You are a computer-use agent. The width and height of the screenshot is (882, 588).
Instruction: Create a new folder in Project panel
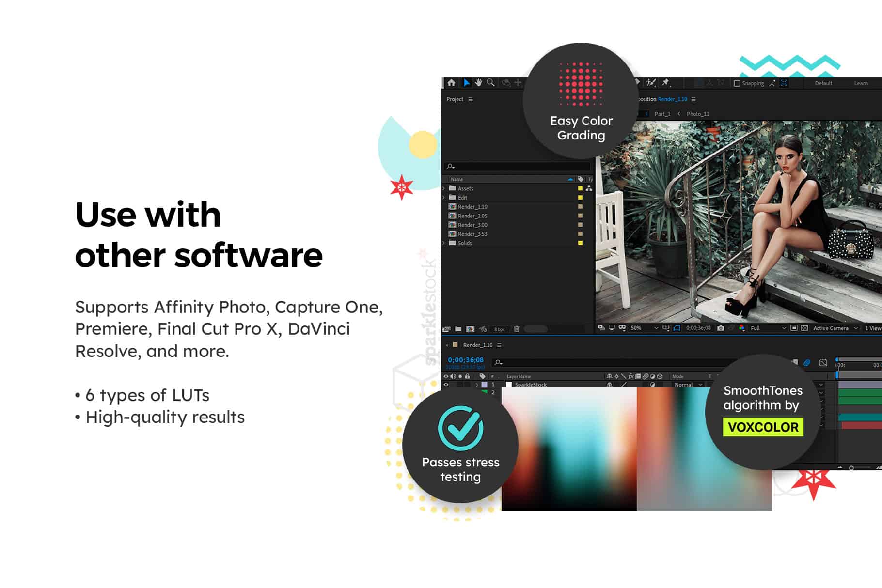coord(458,329)
